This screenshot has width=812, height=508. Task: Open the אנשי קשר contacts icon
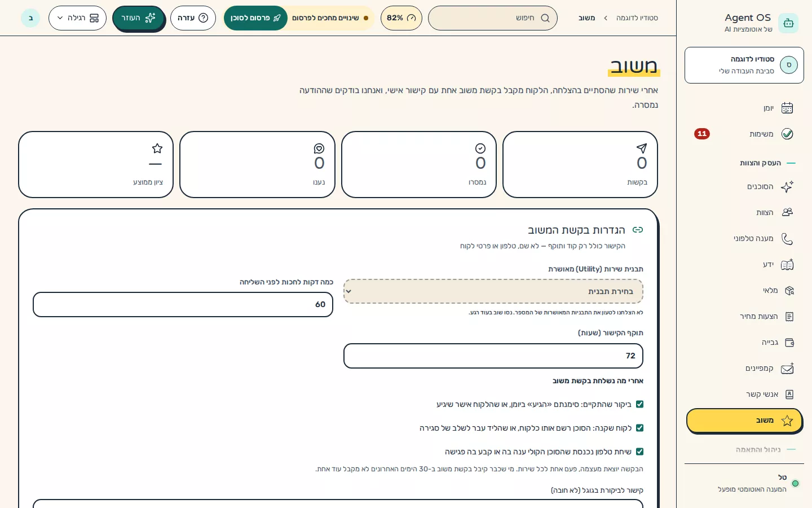pos(789,395)
